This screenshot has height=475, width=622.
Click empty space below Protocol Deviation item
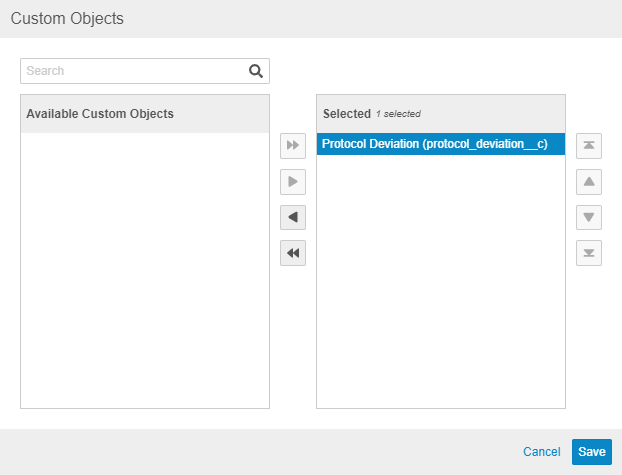pos(440,280)
